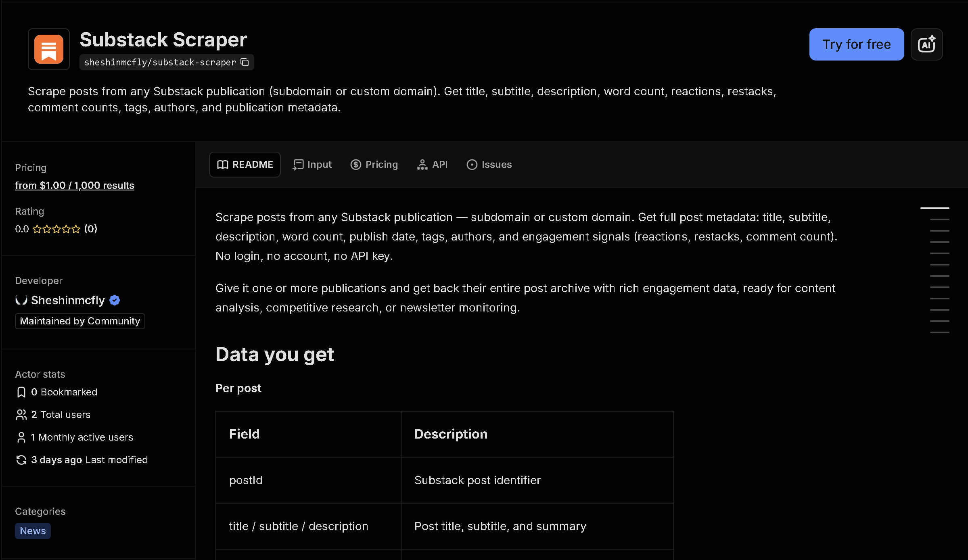Click the Last modified refresh icon
This screenshot has width=968, height=560.
point(21,460)
